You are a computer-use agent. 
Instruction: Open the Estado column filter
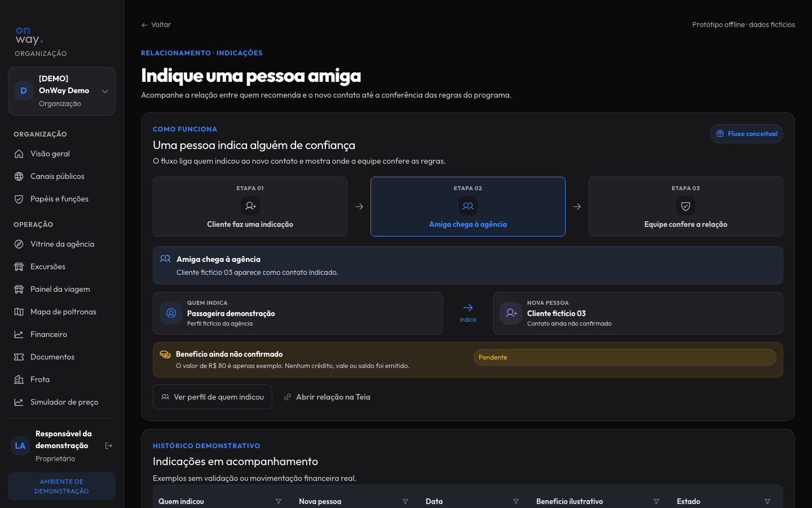(767, 501)
